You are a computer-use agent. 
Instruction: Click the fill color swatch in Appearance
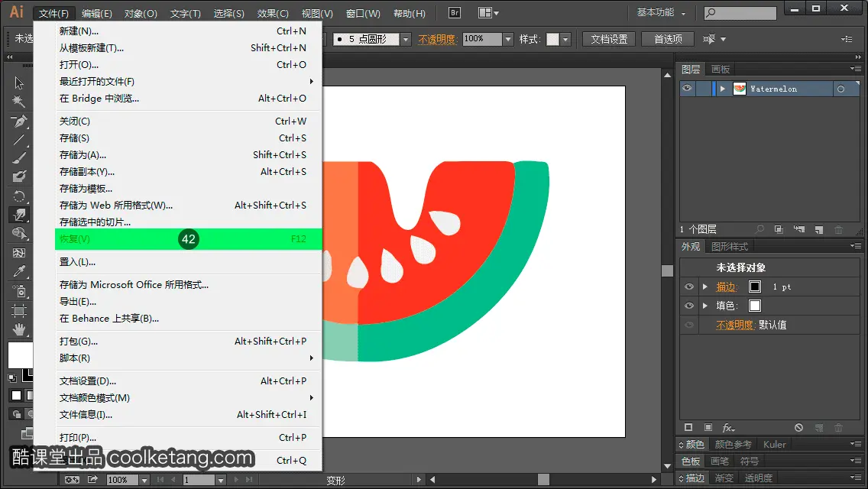click(x=754, y=306)
